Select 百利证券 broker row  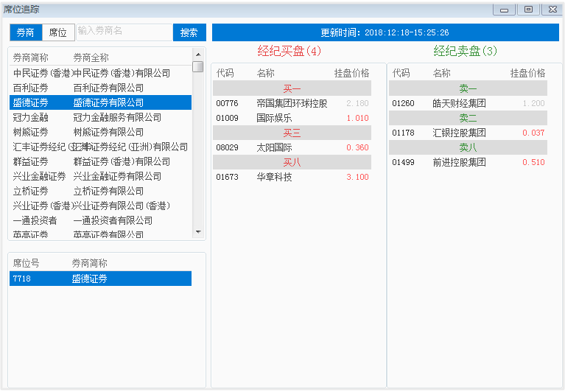pos(99,88)
